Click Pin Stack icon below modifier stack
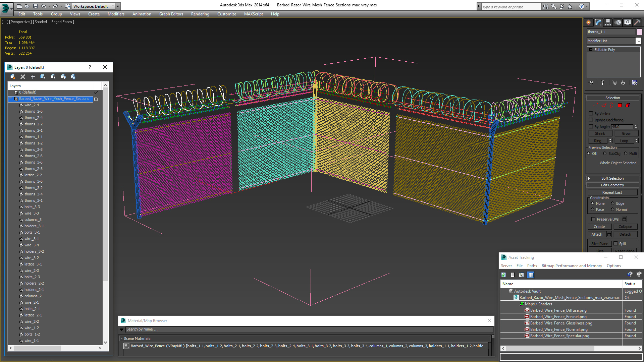Screen dimensions: 644x362 [x=591, y=83]
